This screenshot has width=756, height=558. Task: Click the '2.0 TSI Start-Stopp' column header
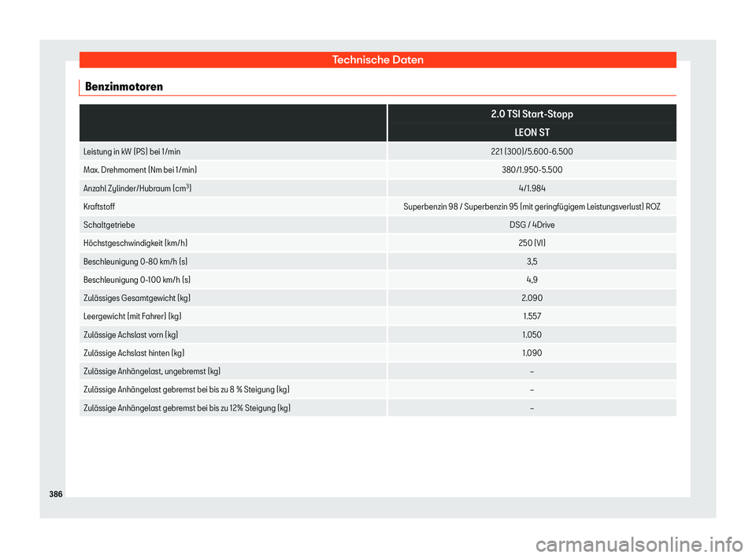point(532,114)
